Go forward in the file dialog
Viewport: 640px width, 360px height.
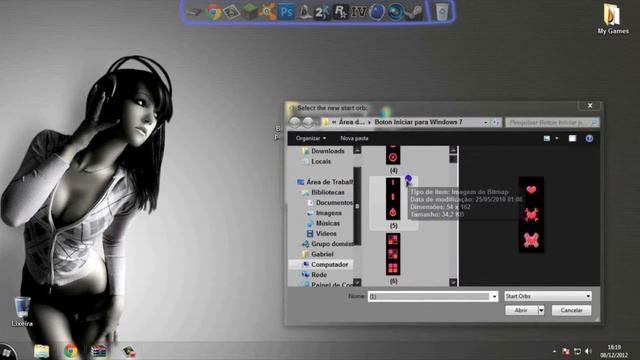click(308, 122)
